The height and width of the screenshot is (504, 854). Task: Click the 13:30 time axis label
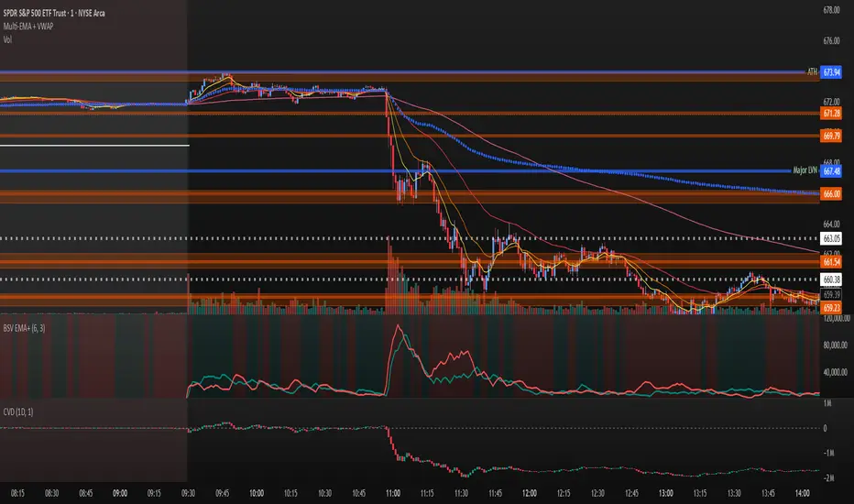tap(734, 493)
